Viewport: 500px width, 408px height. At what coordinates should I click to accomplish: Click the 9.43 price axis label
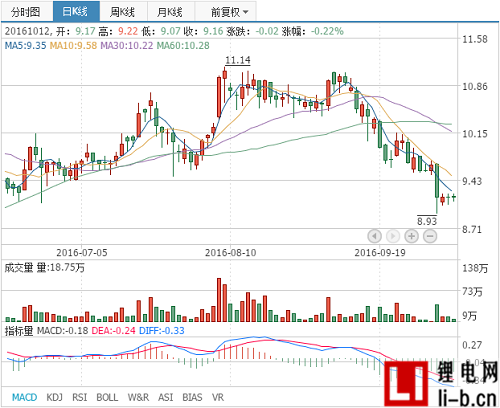point(472,181)
